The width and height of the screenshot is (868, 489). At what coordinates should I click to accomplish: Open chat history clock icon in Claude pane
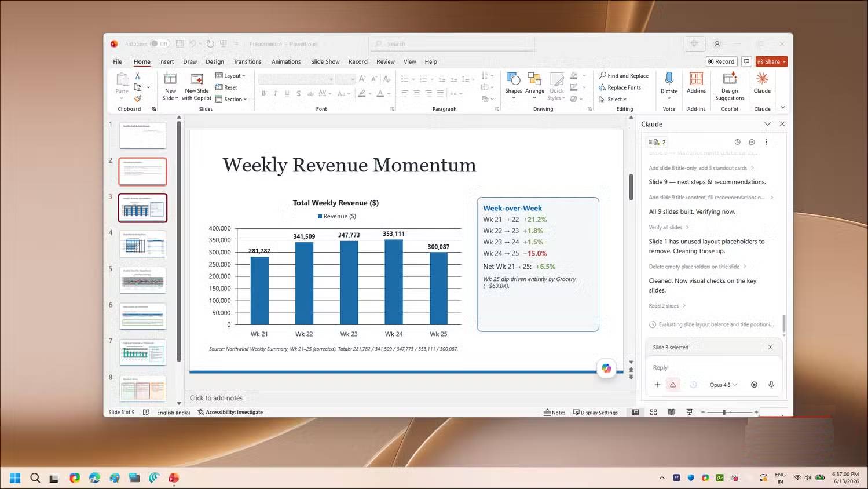coord(737,142)
